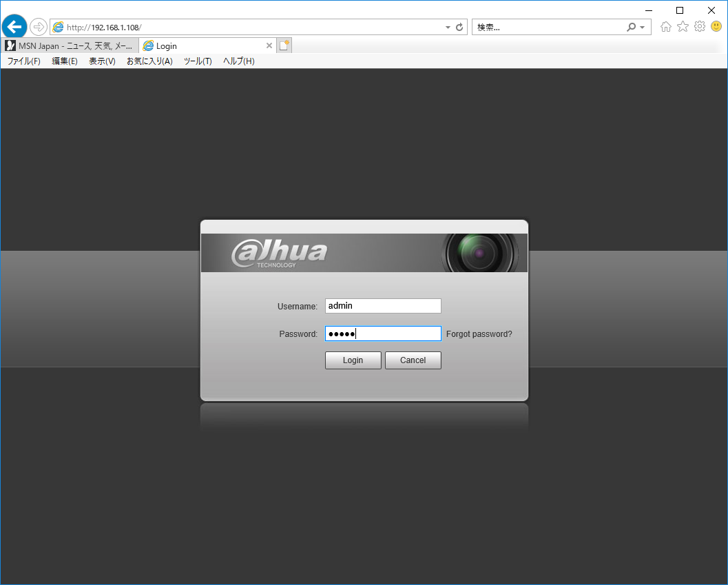Open the Home icon in the toolbar
The image size is (728, 585).
click(666, 26)
